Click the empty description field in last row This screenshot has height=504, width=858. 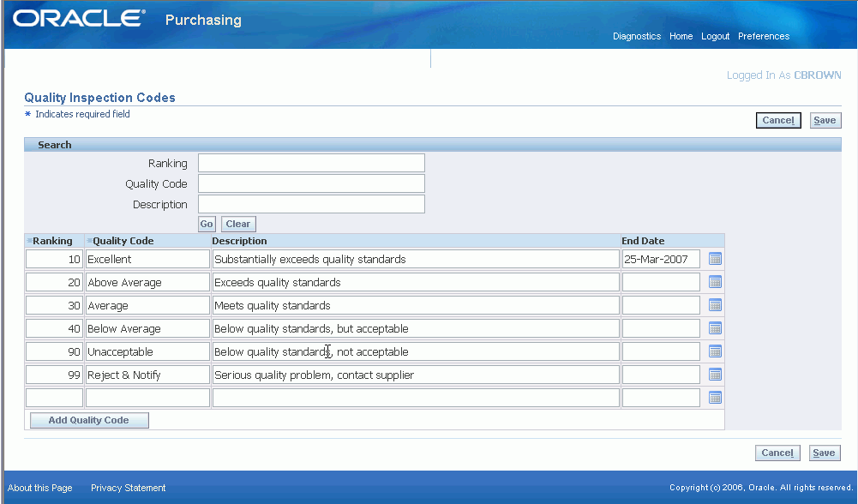[x=416, y=398]
